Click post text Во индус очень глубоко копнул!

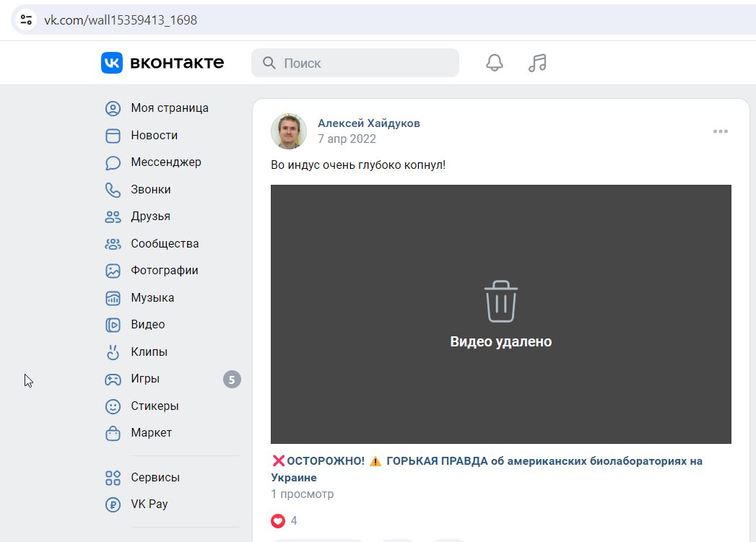358,165
